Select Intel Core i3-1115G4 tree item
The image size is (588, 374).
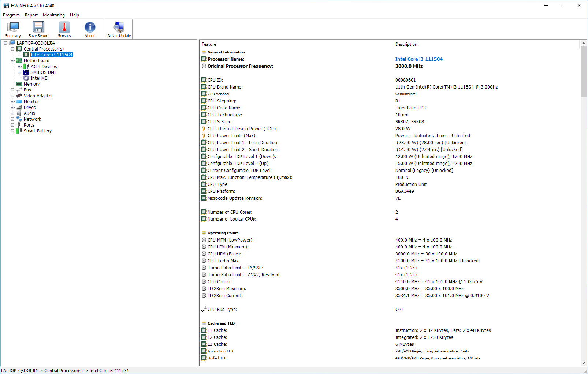click(52, 55)
